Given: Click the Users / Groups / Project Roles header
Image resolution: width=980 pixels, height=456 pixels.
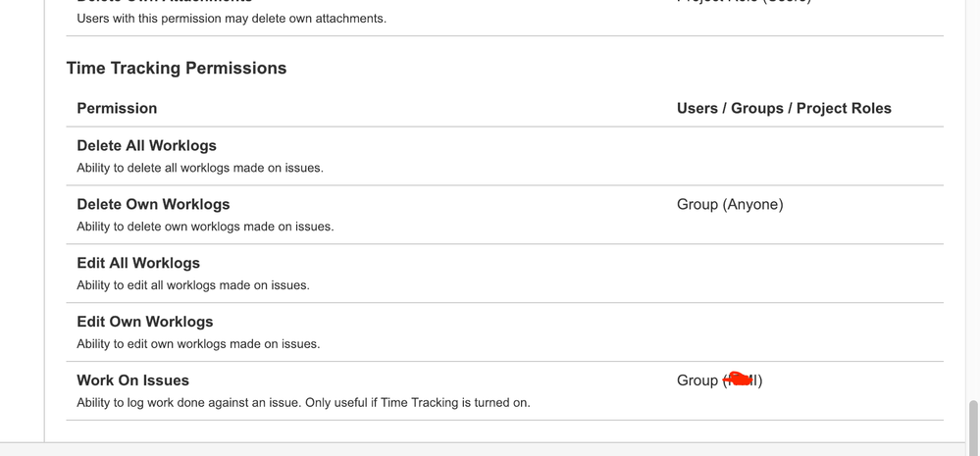Looking at the screenshot, I should click(x=784, y=108).
